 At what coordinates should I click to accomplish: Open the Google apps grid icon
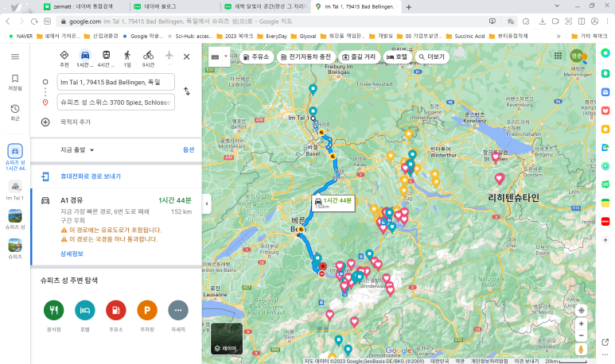click(x=558, y=56)
